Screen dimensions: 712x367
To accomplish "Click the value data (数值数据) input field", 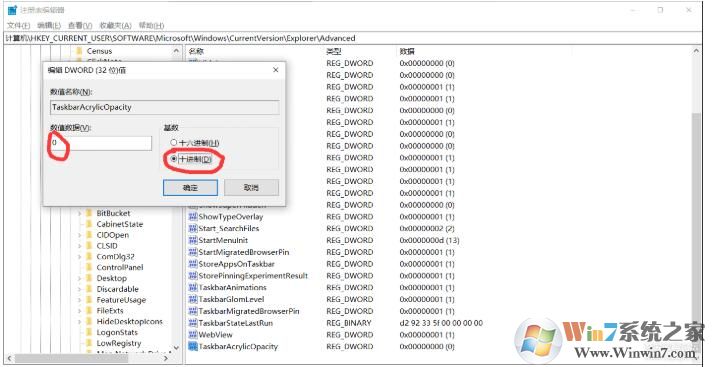I will [100, 143].
